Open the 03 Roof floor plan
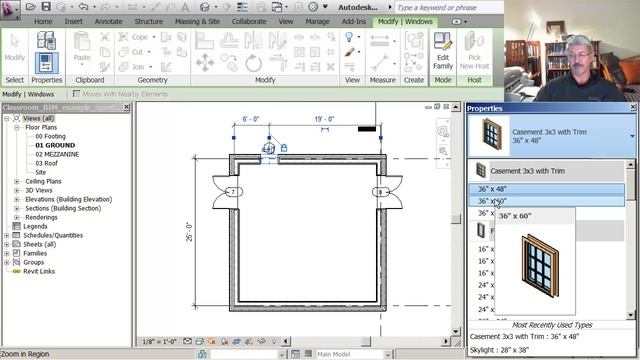The height and width of the screenshot is (360, 640). pos(47,163)
